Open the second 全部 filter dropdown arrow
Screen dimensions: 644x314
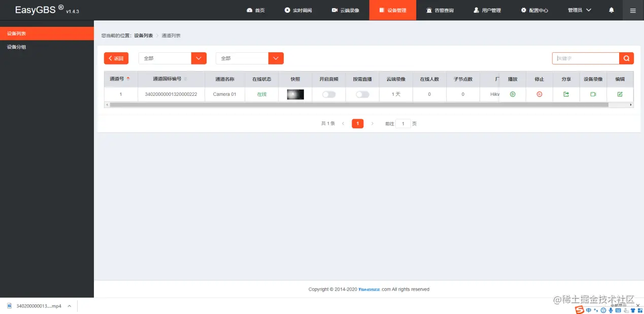[276, 58]
